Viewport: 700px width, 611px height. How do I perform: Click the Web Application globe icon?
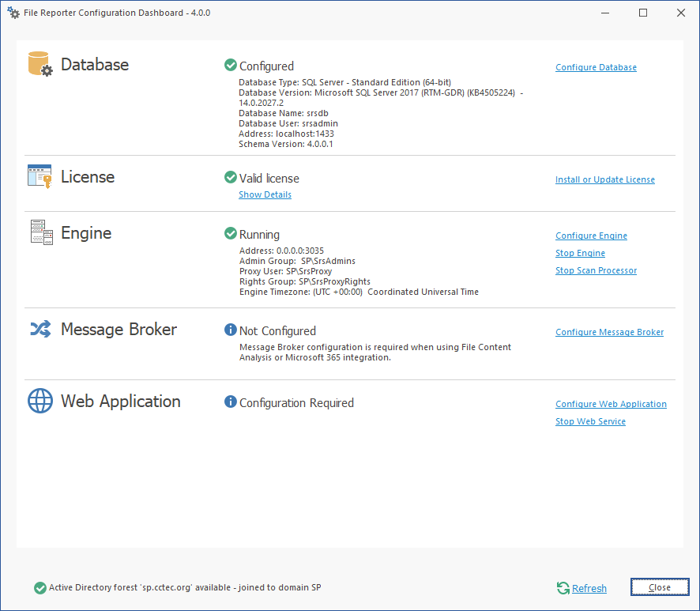tap(40, 401)
